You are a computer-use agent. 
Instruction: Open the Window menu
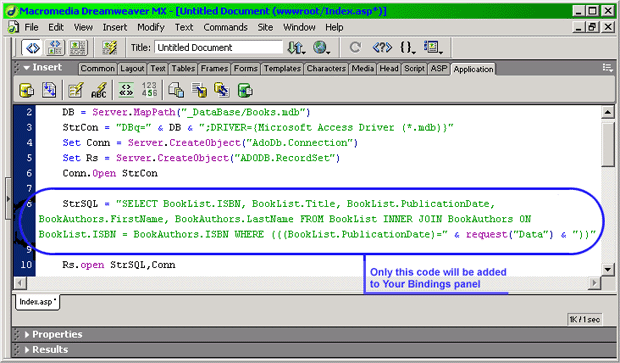tap(299, 27)
